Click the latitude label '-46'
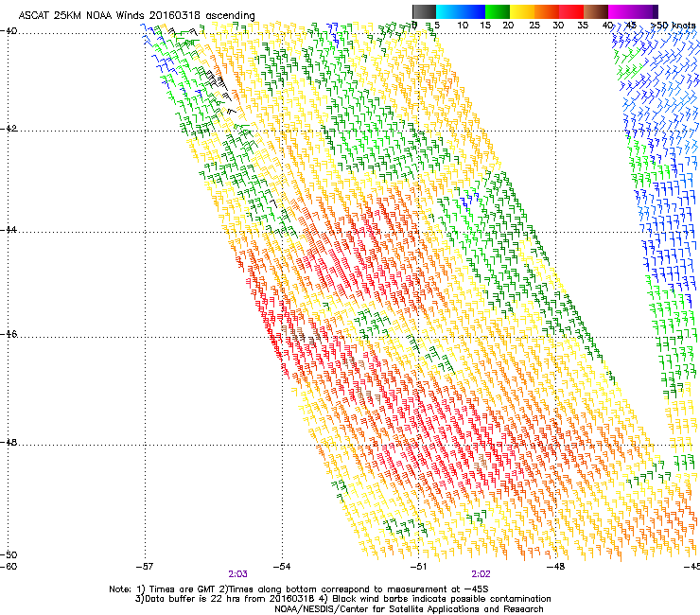Viewport: 700px width, 615px height. point(9,334)
